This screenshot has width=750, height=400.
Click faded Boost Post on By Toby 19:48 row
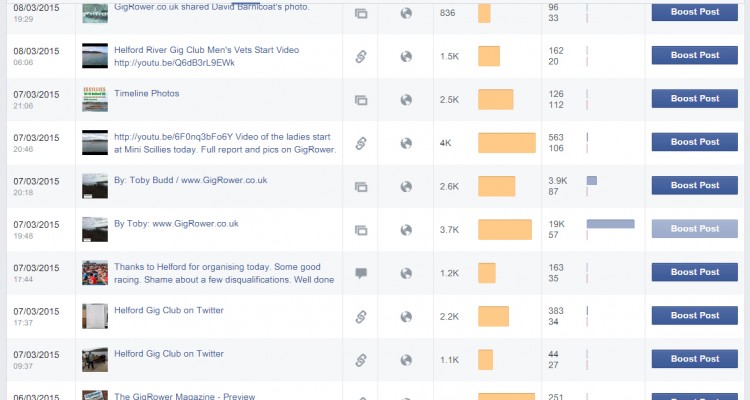[x=695, y=229]
